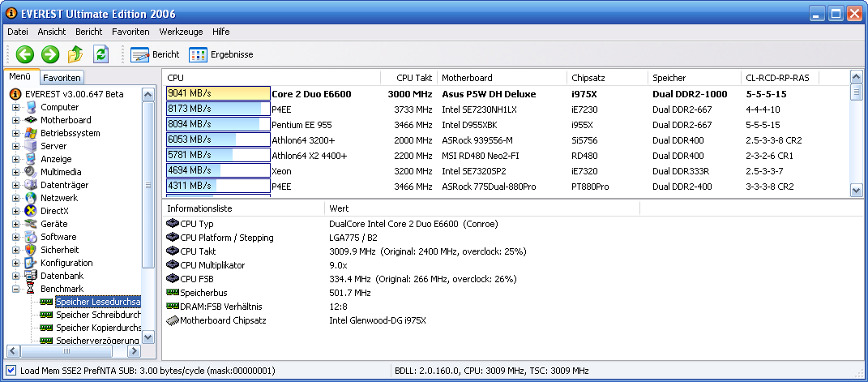Switch to the Favoriten tab
Image resolution: width=868 pixels, height=382 pixels.
coord(62,78)
